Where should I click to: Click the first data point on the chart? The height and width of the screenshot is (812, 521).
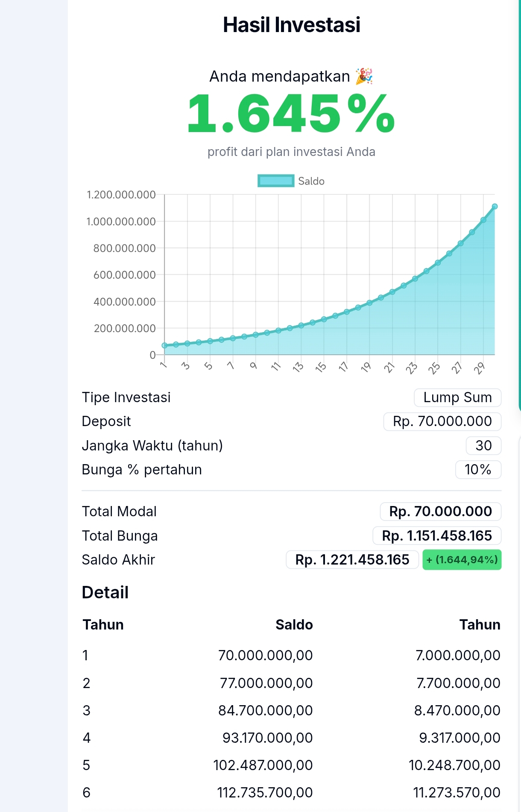click(164, 345)
